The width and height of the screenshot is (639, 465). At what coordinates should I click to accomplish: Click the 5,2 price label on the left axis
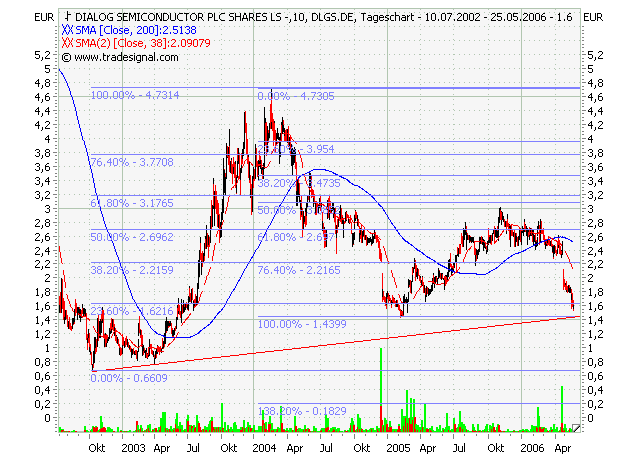coord(43,55)
